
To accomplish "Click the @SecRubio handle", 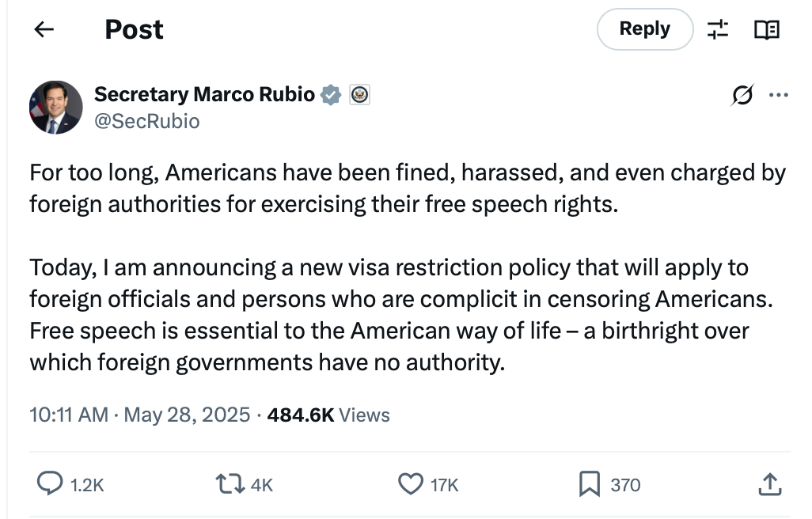I will click(x=147, y=121).
